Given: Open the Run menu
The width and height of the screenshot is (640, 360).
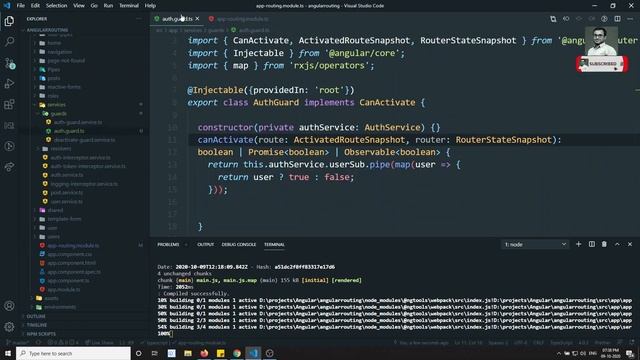Looking at the screenshot, I should pos(108,6).
